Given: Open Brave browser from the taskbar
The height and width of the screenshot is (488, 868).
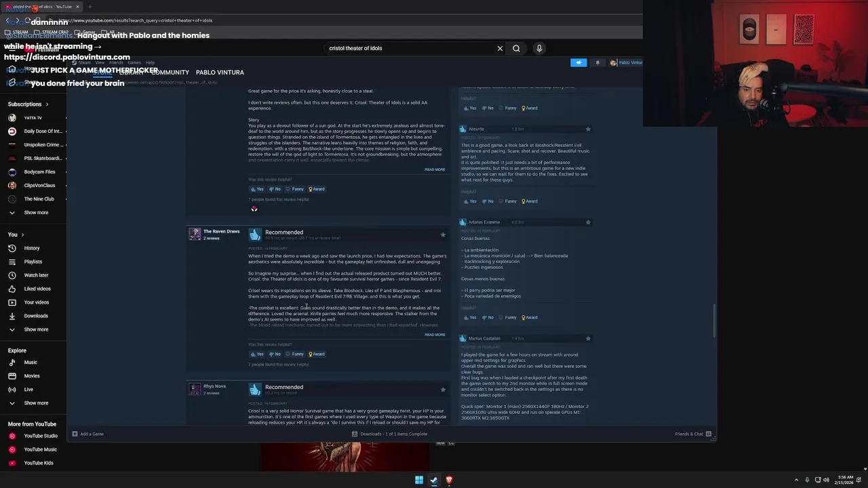Looking at the screenshot, I should (449, 480).
